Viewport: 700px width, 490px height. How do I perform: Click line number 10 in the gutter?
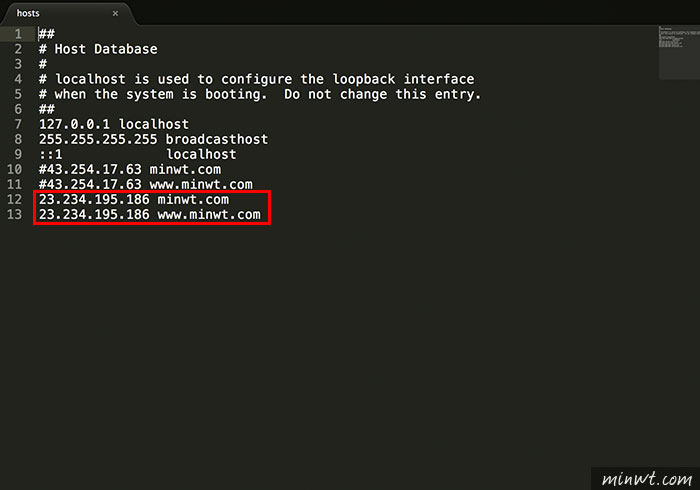click(14, 170)
